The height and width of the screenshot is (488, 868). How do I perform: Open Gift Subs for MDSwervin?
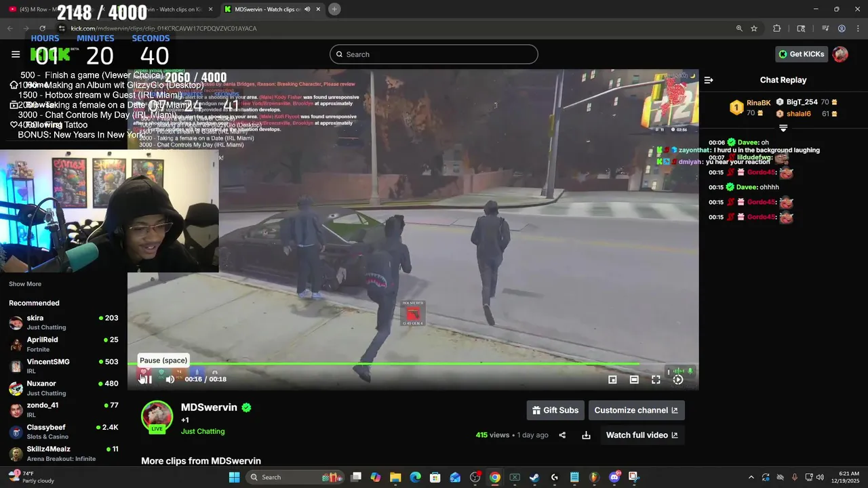[555, 410]
